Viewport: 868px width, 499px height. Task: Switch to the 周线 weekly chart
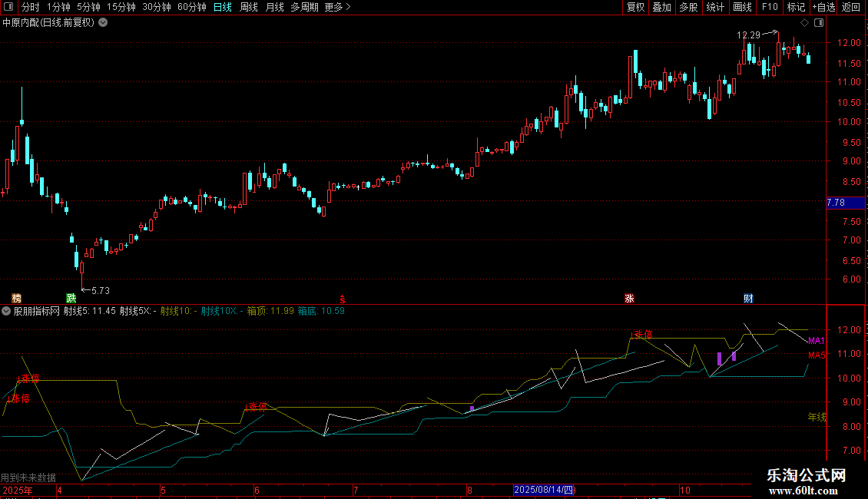tap(249, 7)
